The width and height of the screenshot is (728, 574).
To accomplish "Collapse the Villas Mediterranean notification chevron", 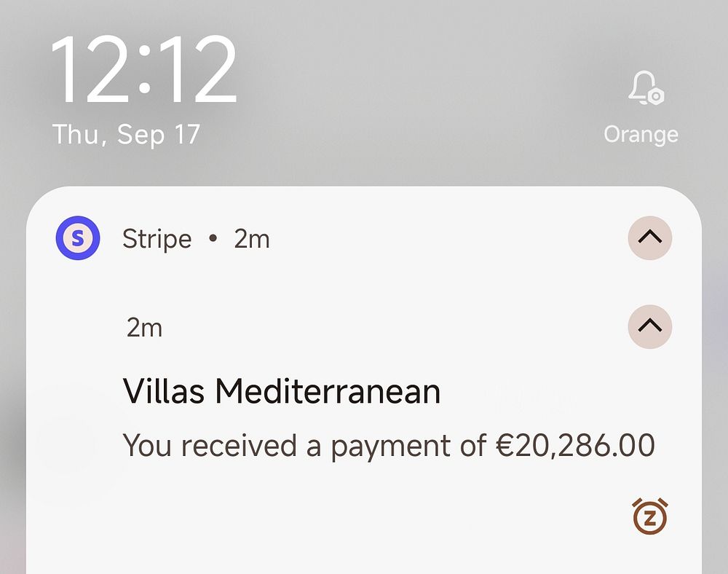I will tap(650, 326).
